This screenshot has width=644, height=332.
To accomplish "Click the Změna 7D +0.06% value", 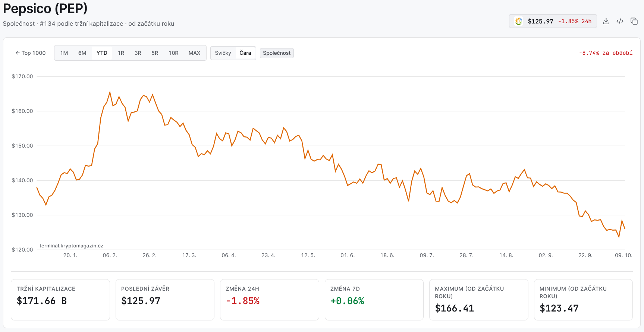I will (x=347, y=301).
